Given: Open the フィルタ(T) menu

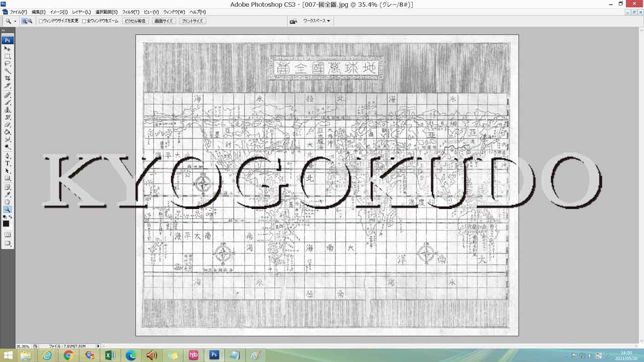Looking at the screenshot, I should (131, 12).
